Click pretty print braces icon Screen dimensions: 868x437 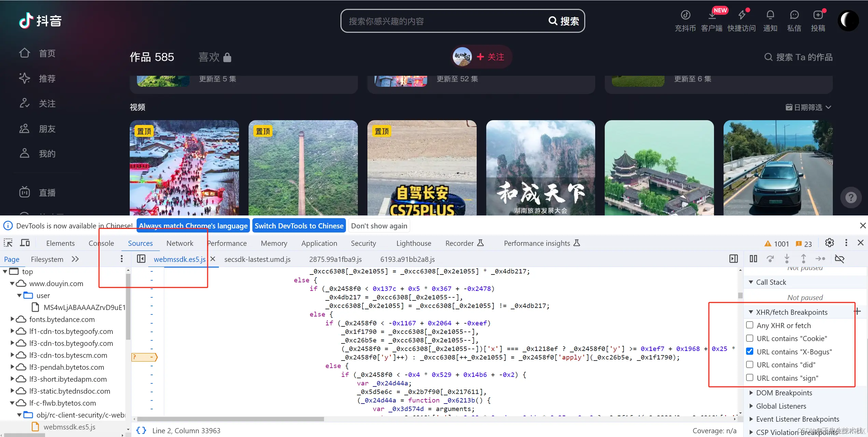point(141,431)
